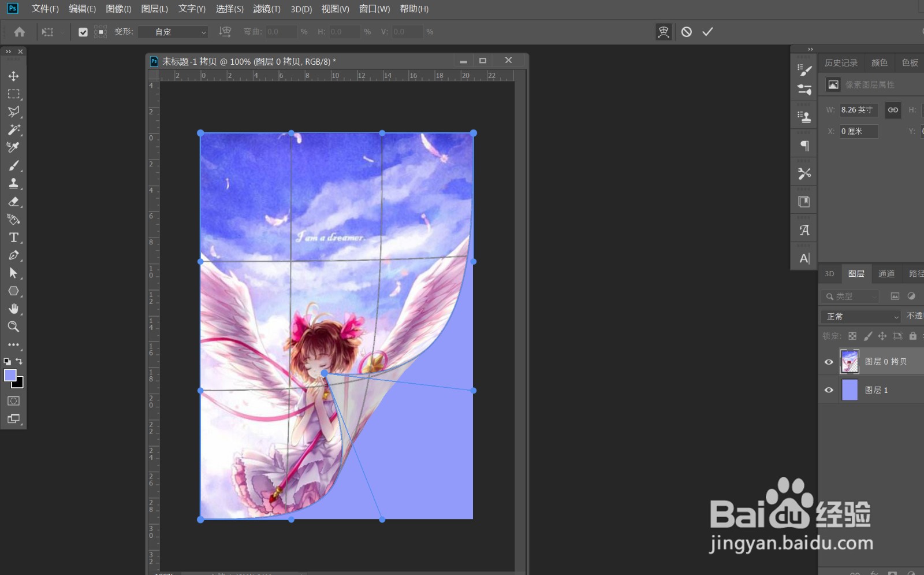Choose reference point location grid
Screen dimensions: 924x575
tap(100, 32)
